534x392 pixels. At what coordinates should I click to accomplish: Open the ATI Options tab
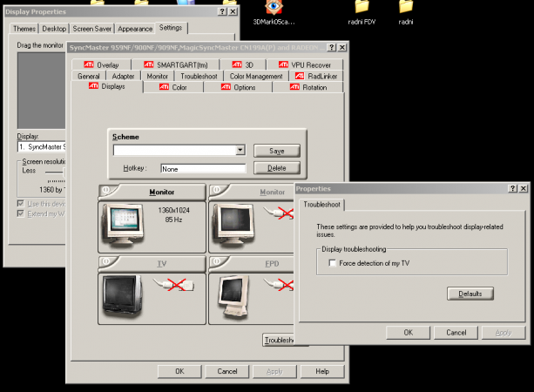coord(238,87)
